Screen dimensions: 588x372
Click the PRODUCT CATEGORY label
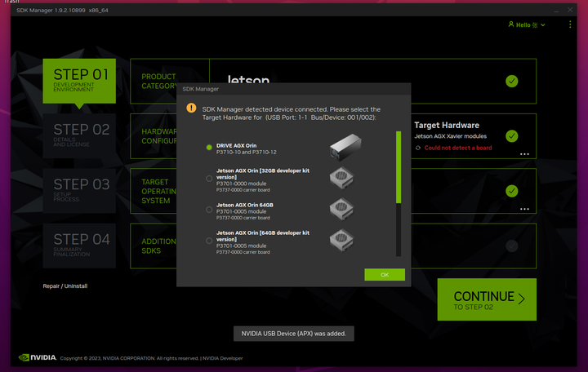(158, 82)
